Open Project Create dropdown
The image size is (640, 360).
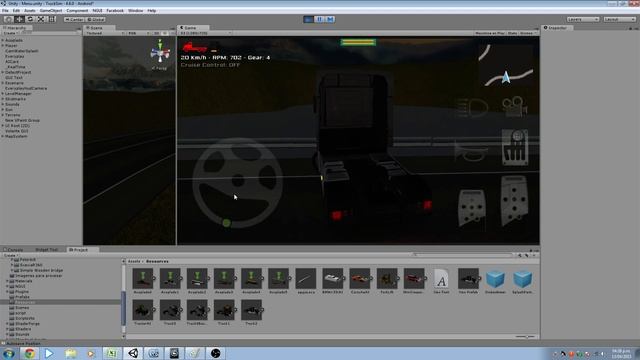11,255
